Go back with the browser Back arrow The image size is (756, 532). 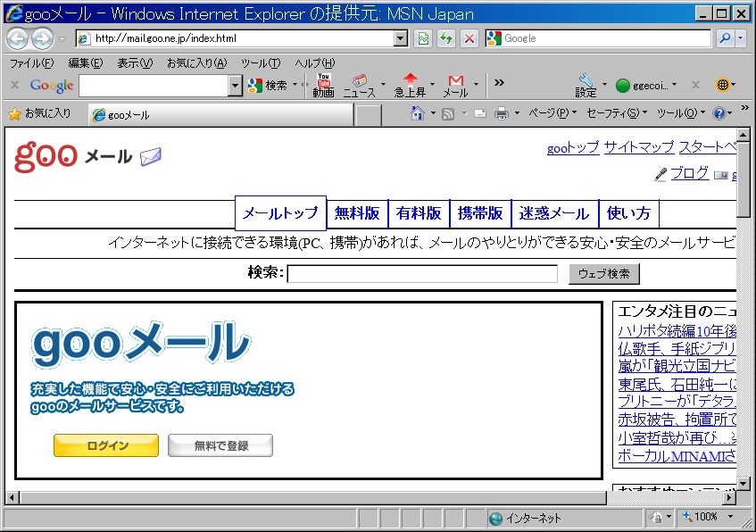click(x=18, y=38)
